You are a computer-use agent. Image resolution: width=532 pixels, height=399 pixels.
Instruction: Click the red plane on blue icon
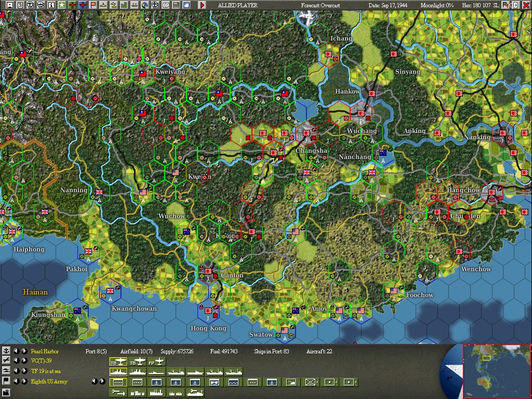[83, 5]
